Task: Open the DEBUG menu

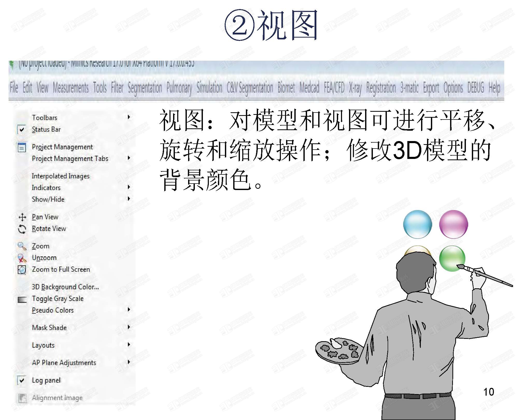Action: click(x=476, y=87)
